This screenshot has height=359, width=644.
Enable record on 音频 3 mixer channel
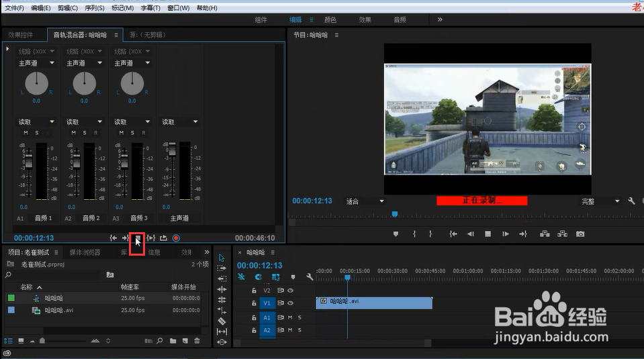pyautogui.click(x=143, y=133)
